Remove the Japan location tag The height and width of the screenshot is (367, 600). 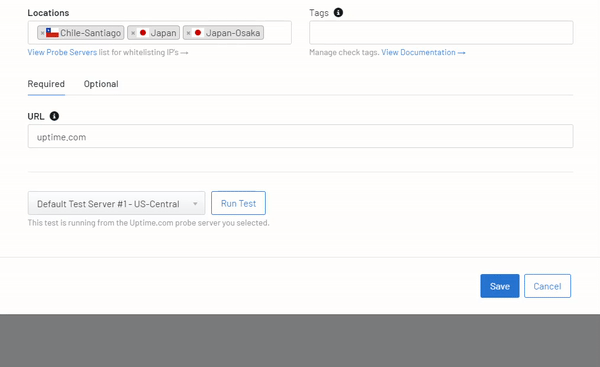(133, 33)
